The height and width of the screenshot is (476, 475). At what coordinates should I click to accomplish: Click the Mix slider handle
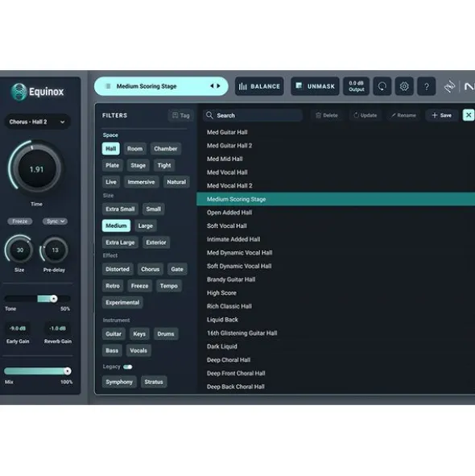[68, 371]
